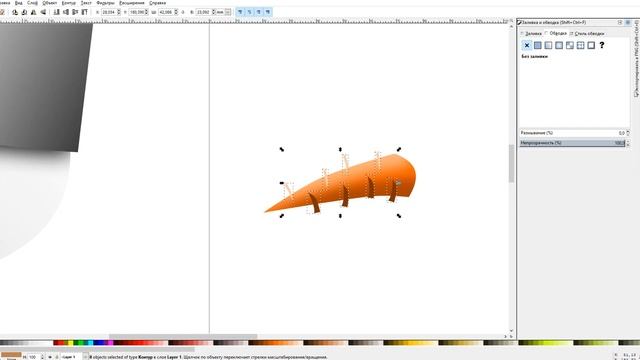Screen dimensions: 640x360
Task: Iconify the Fill and Stroke dialog panel
Action: click(620, 22)
